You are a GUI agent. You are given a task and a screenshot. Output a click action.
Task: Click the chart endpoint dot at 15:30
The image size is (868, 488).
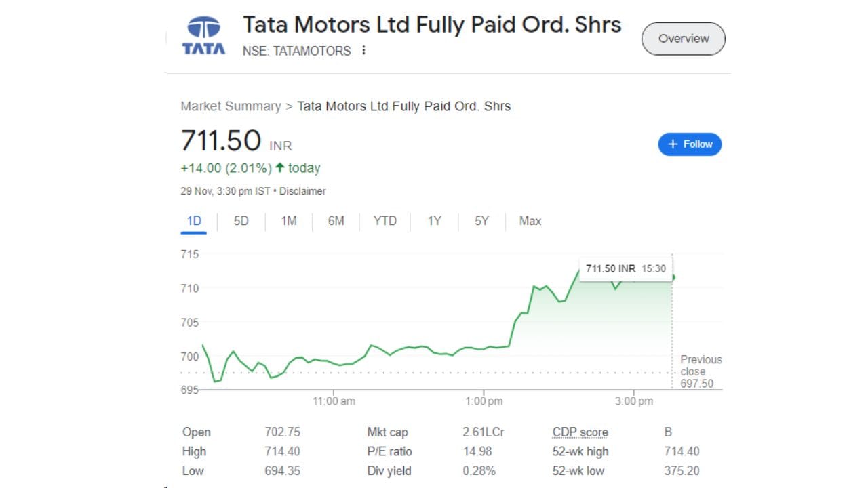coord(672,277)
